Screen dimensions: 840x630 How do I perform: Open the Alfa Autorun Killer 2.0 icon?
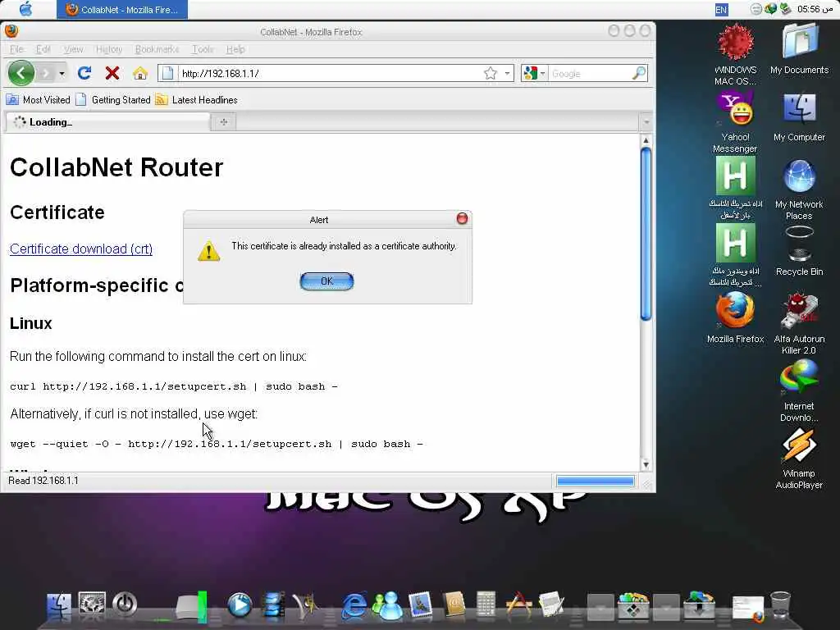click(799, 323)
